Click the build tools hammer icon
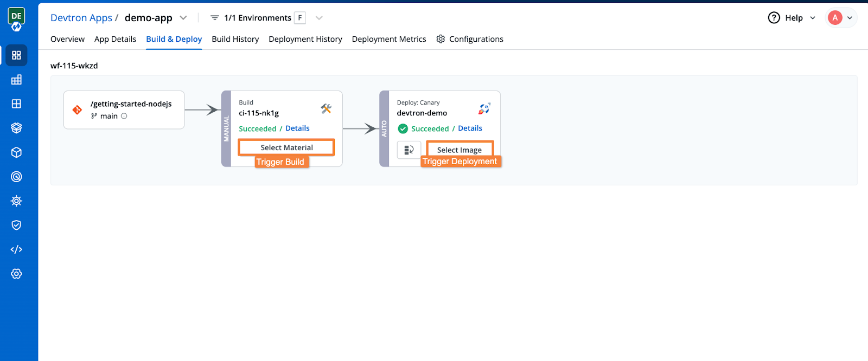The width and height of the screenshot is (868, 361). pos(326,108)
